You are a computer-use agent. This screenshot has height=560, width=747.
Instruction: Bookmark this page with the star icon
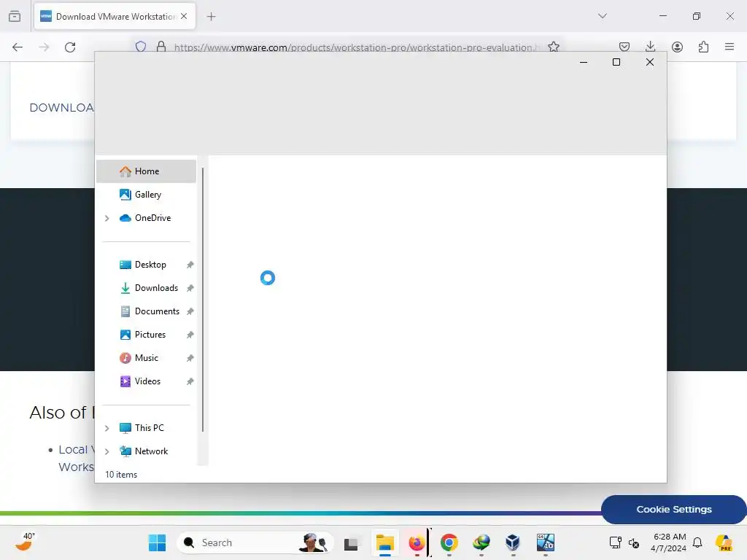tap(553, 47)
